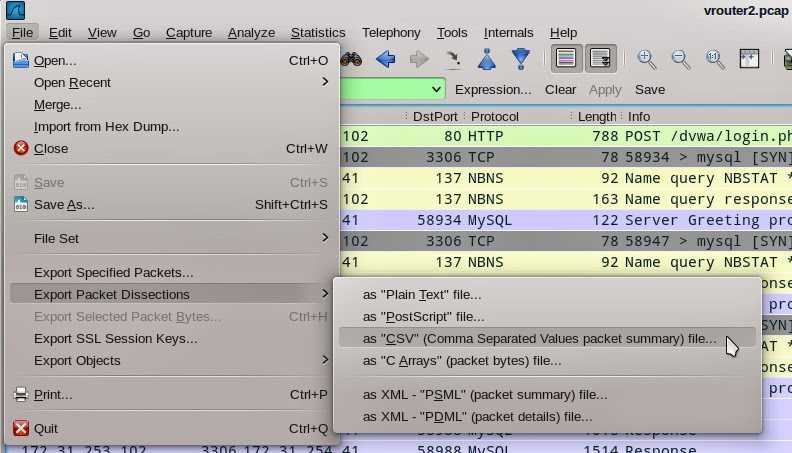The width and height of the screenshot is (792, 453).
Task: Expand the Export Packet Dissections submenu
Action: [172, 294]
